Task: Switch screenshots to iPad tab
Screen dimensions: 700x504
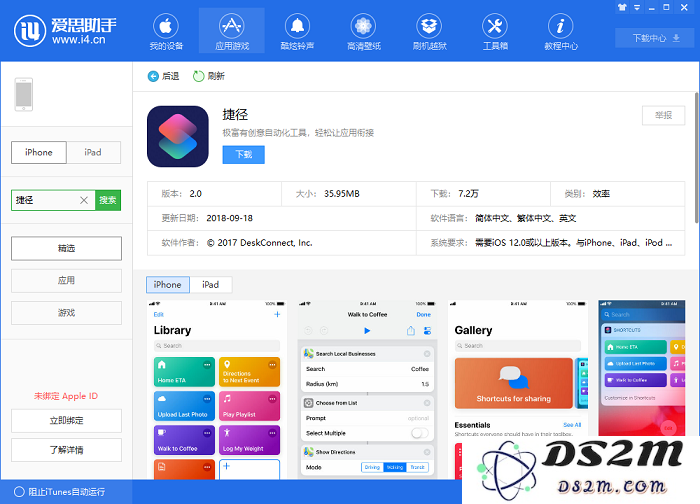Action: tap(211, 284)
